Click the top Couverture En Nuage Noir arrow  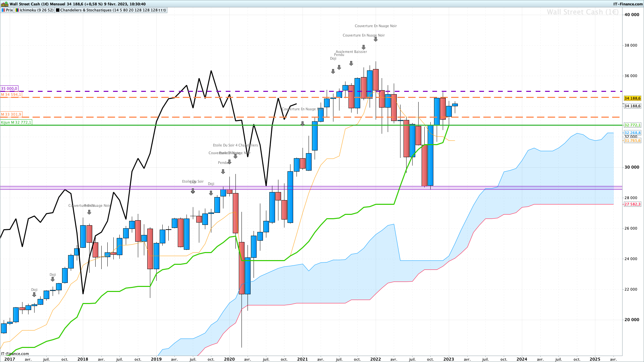(x=376, y=39)
